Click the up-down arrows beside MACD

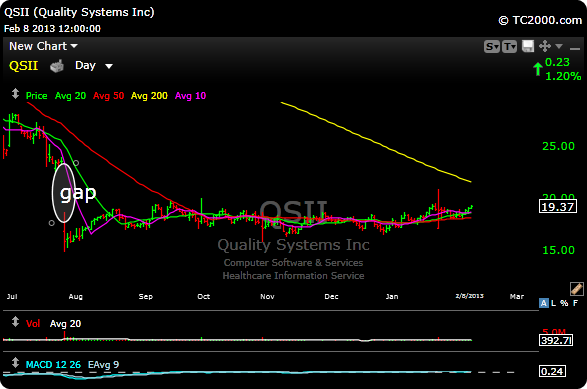(x=15, y=362)
